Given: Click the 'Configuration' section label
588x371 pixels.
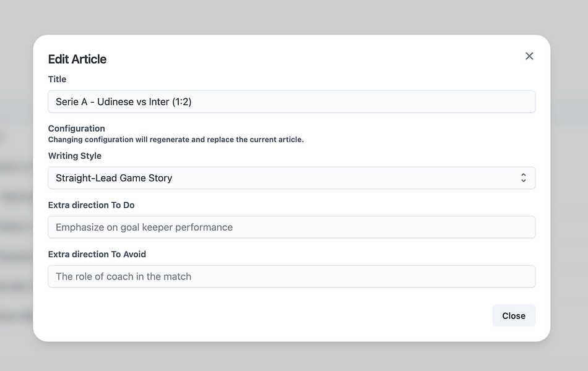Looking at the screenshot, I should coord(77,129).
